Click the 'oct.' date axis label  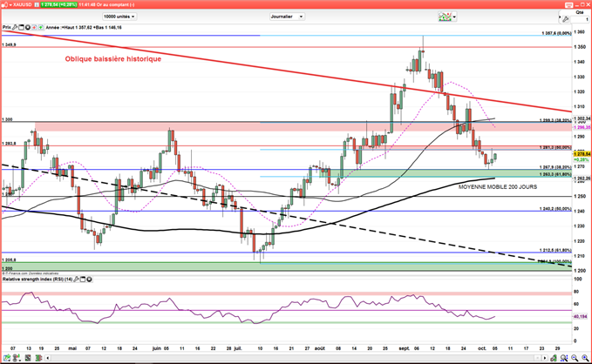[x=482, y=348]
